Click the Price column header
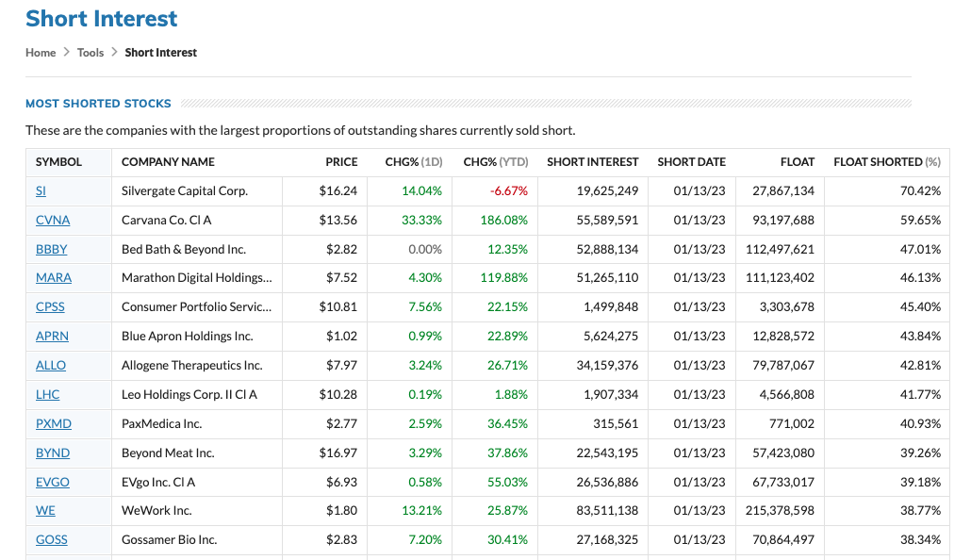 [x=341, y=162]
